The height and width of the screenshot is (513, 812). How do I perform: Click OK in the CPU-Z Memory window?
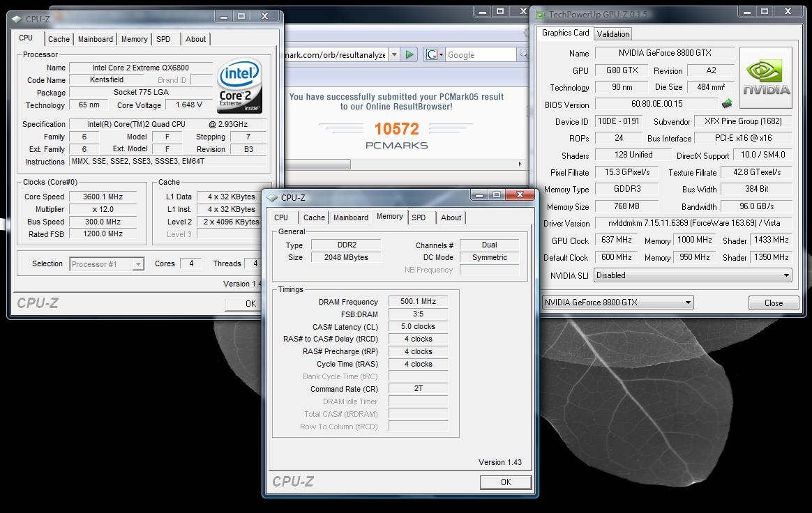click(506, 482)
